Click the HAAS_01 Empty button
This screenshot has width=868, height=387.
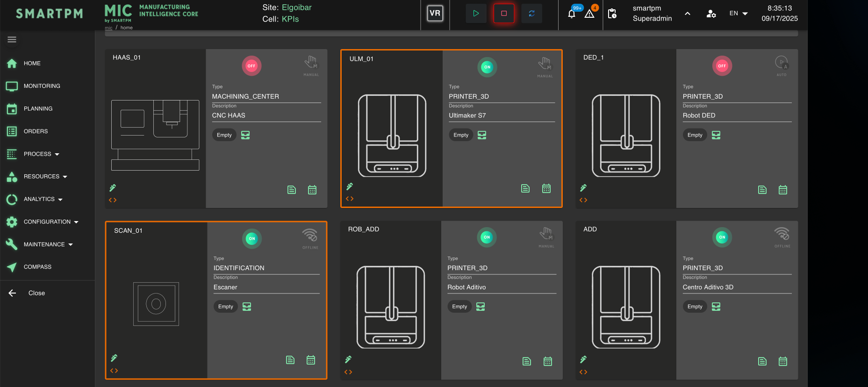tap(224, 135)
